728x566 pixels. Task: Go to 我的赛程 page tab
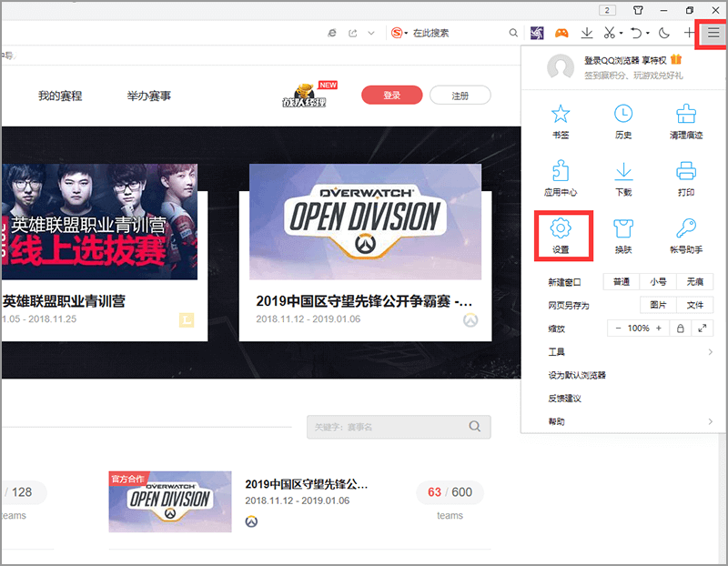pyautogui.click(x=60, y=96)
